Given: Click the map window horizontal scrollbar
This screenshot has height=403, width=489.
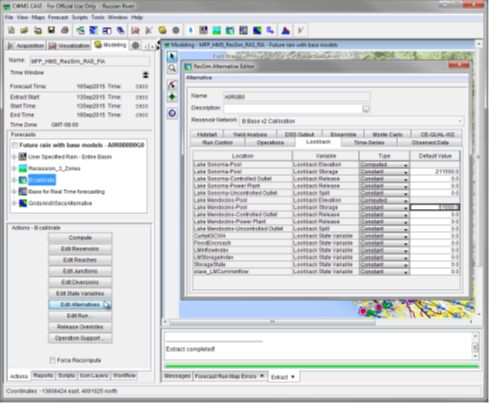Looking at the screenshot, I should click(x=272, y=322).
